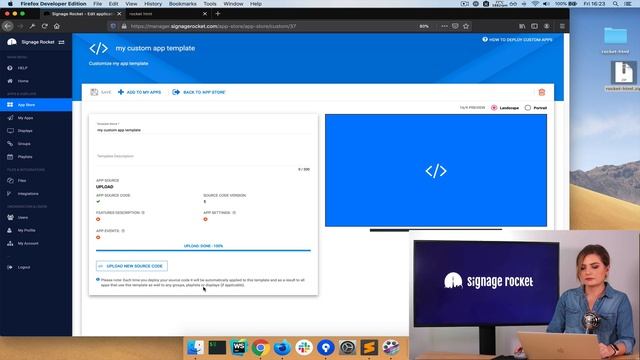The height and width of the screenshot is (360, 640).
Task: Open My Account in the sidebar
Action: pyautogui.click(x=28, y=243)
